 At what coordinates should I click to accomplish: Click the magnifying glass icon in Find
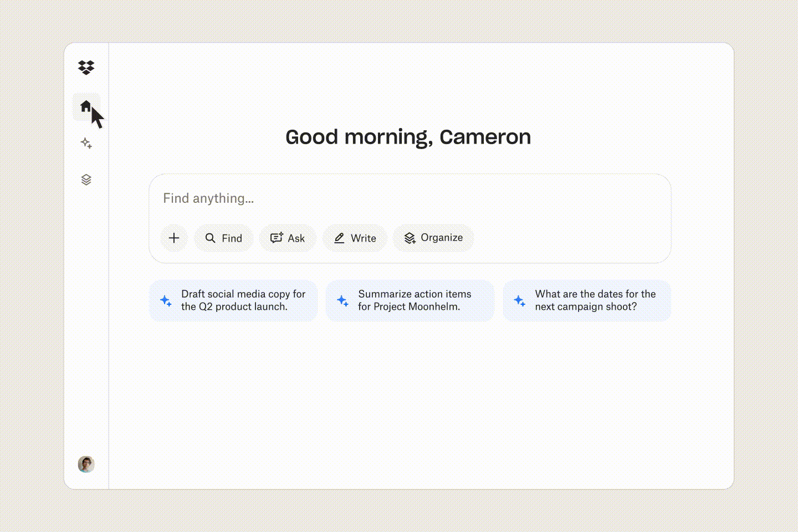click(x=211, y=238)
